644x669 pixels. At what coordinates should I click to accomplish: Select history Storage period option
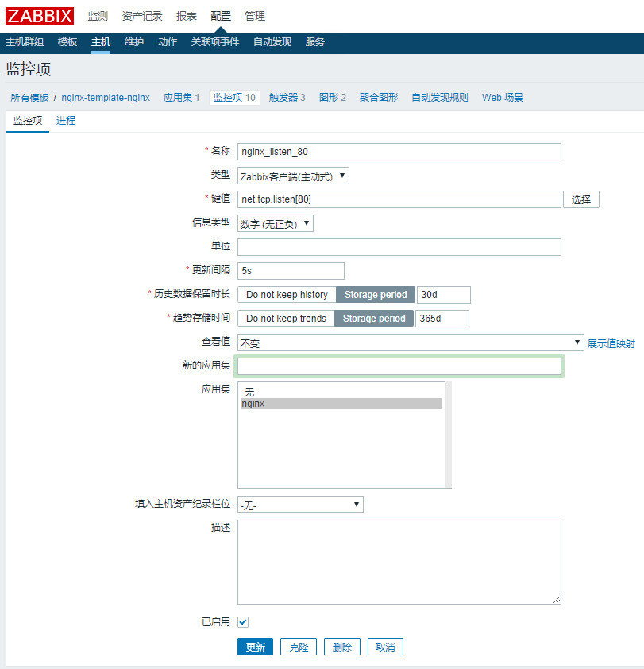point(376,295)
